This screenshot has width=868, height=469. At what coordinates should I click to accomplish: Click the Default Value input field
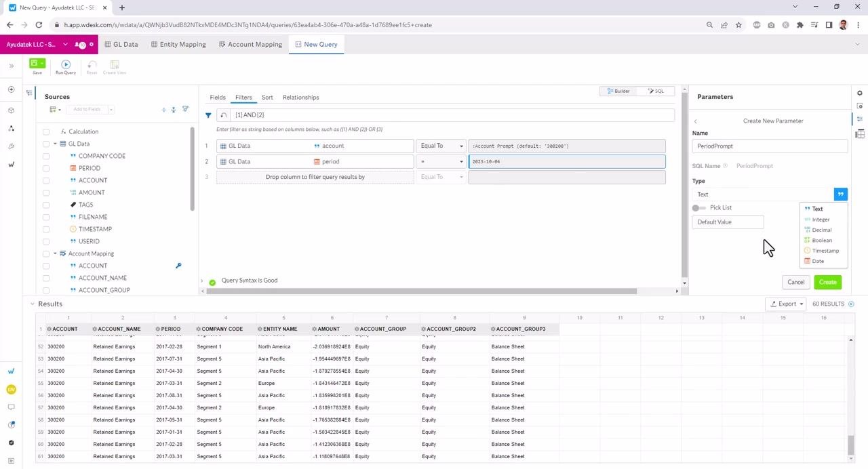tap(728, 222)
